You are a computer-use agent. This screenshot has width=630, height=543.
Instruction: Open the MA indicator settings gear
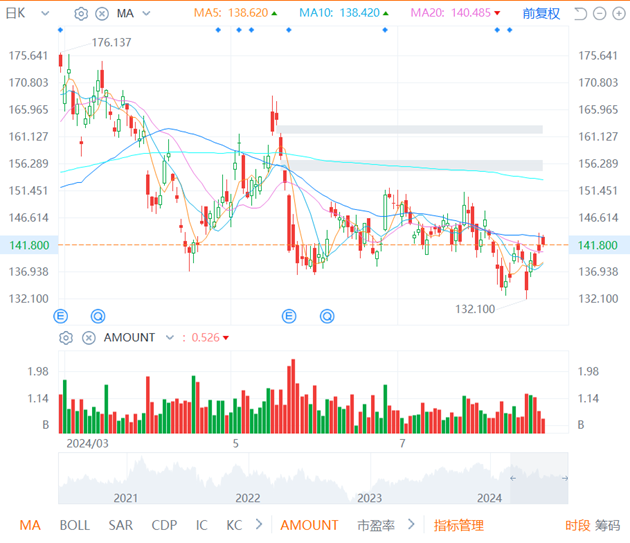tap(81, 14)
